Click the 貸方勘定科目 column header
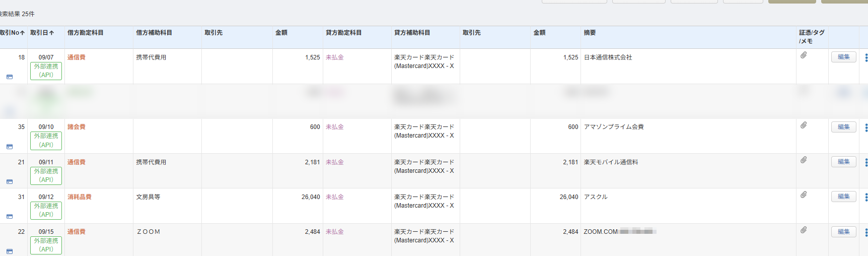This screenshot has width=868, height=256. point(344,33)
